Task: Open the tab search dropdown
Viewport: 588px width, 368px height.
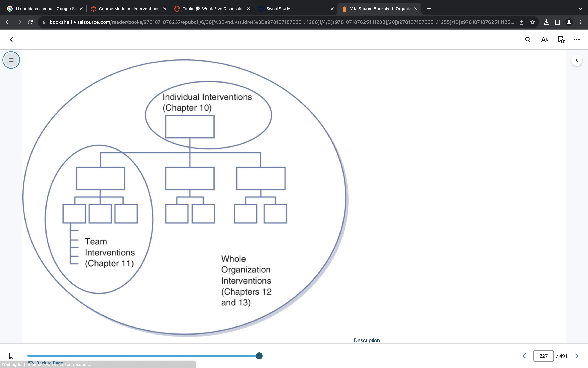Action: (580, 9)
